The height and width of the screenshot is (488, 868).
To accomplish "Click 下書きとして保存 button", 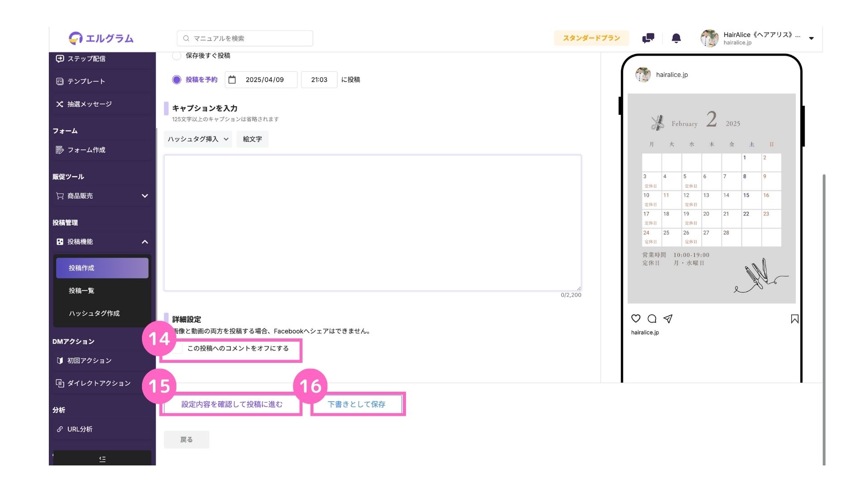I will [x=357, y=404].
